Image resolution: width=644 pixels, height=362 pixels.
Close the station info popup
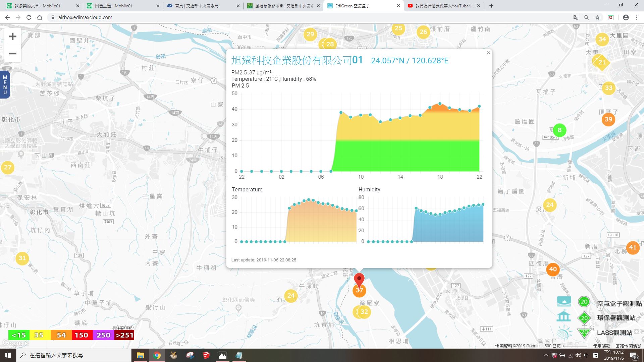point(488,53)
